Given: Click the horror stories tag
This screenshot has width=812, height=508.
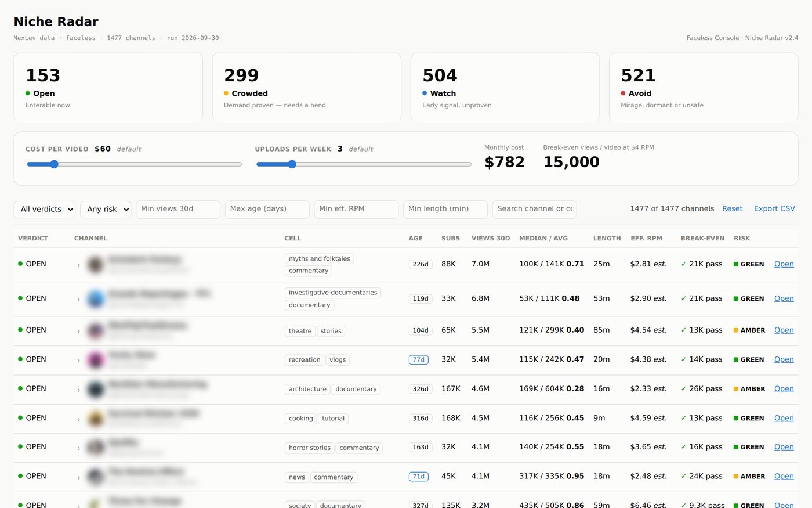Looking at the screenshot, I should [x=310, y=448].
